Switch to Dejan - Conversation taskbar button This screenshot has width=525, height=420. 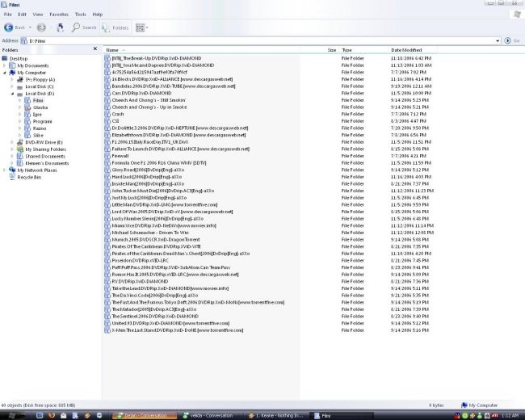point(145,416)
